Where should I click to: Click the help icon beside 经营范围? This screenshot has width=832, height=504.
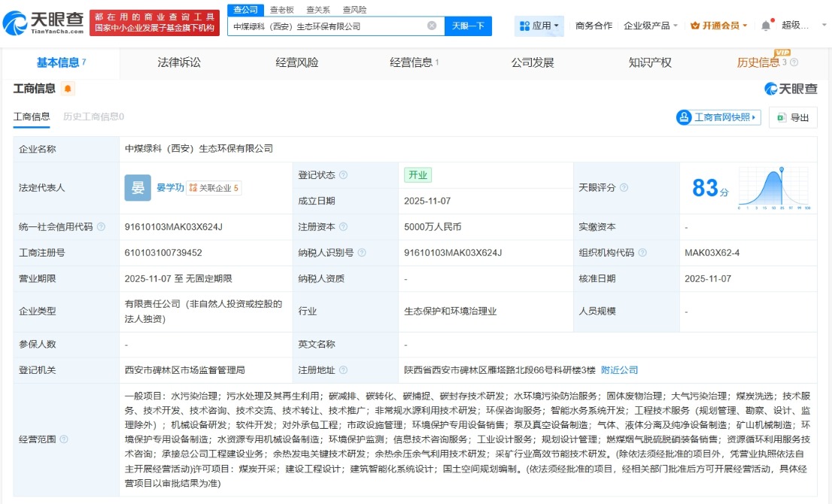[x=64, y=439]
